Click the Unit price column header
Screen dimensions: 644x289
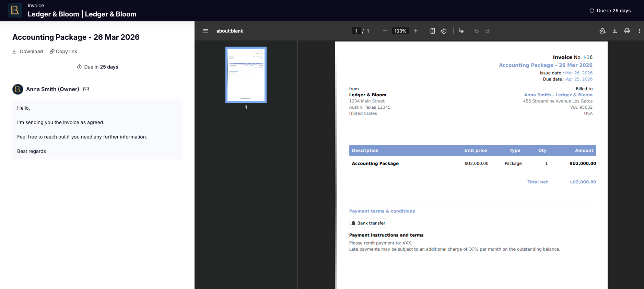tap(476, 150)
